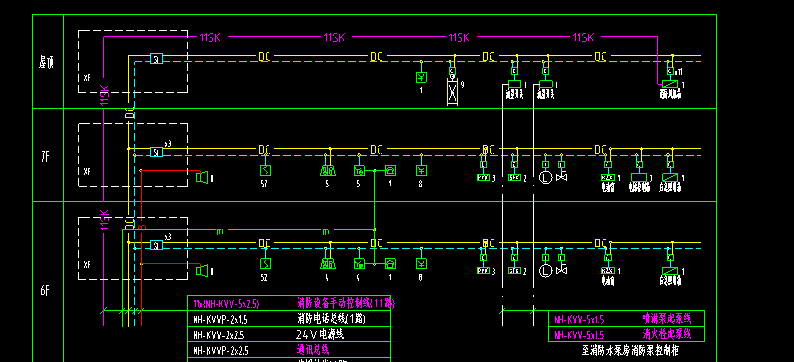The height and width of the screenshot is (362, 794).
Task: Pick the 6F device symbol labeled 3
Action: tap(484, 271)
